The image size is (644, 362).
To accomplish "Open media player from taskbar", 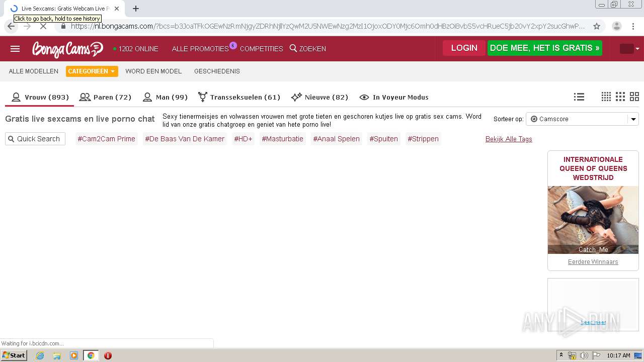I will click(x=74, y=355).
